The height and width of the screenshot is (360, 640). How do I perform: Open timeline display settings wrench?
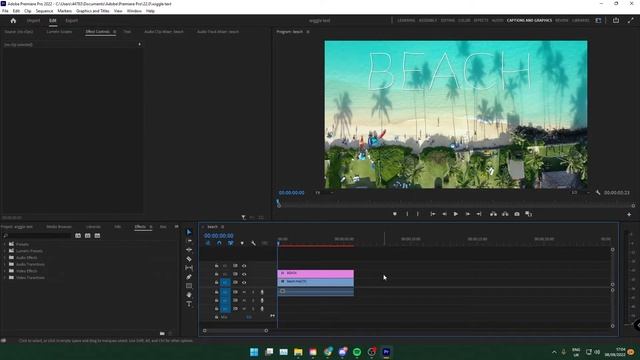tap(253, 243)
